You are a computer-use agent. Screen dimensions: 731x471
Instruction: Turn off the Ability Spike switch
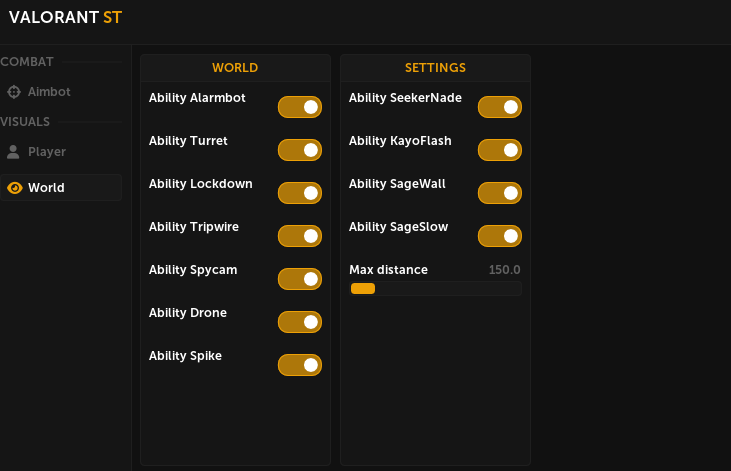[299, 365]
